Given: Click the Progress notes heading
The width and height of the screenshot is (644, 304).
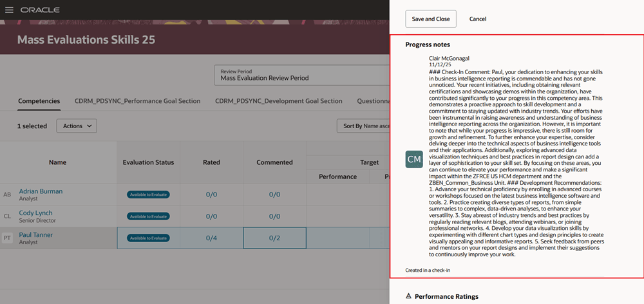Looking at the screenshot, I should click(428, 44).
